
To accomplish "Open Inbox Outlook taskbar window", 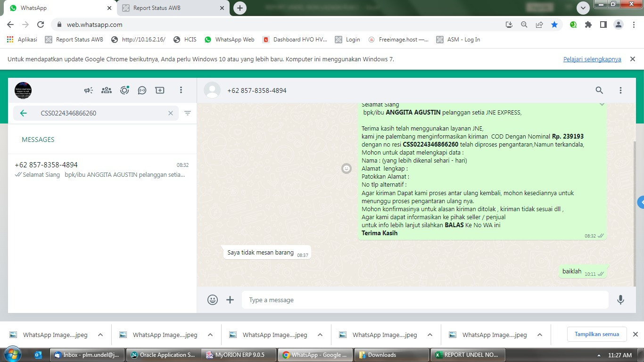I will pos(87,355).
